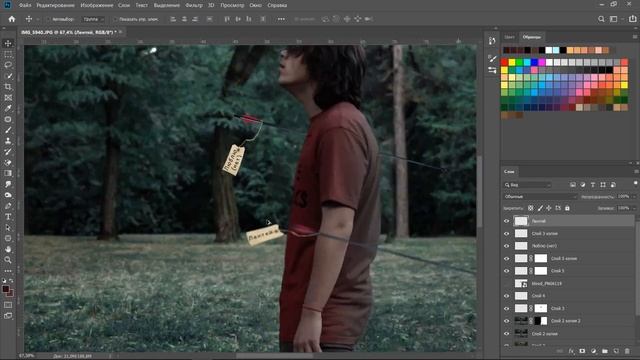Open the Layers panel menu

636,171
